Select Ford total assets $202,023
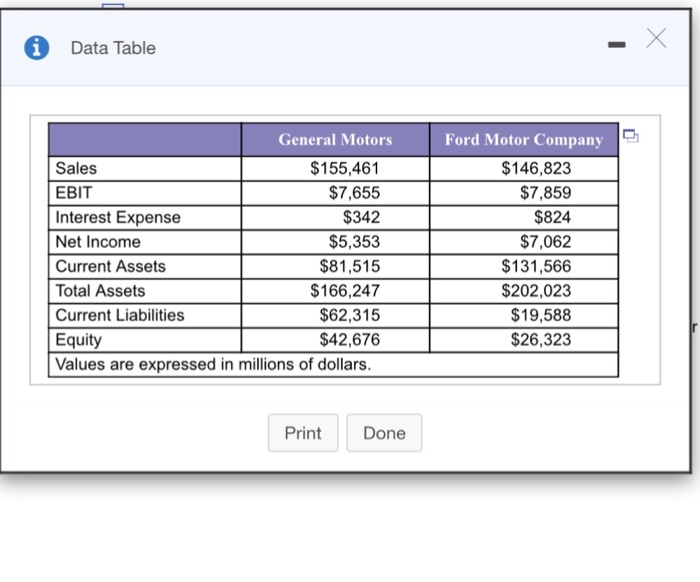700x582 pixels. [x=536, y=291]
